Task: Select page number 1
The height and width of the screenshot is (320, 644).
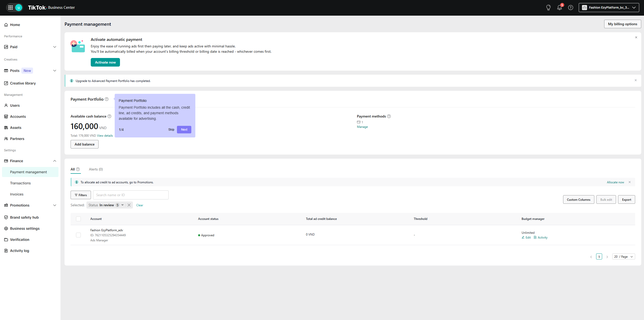Action: click(x=599, y=257)
